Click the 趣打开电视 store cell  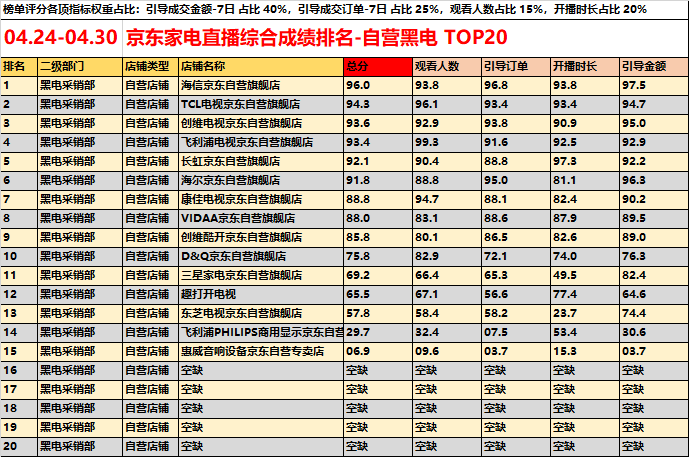(261, 294)
